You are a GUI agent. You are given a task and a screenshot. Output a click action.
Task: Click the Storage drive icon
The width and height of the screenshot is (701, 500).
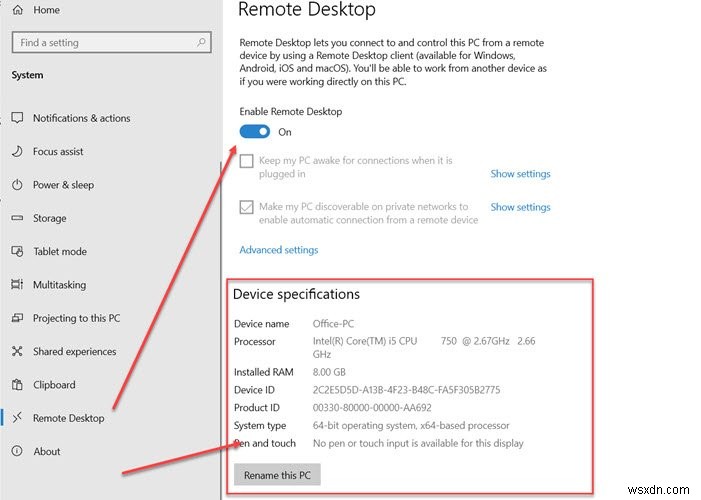tap(17, 218)
